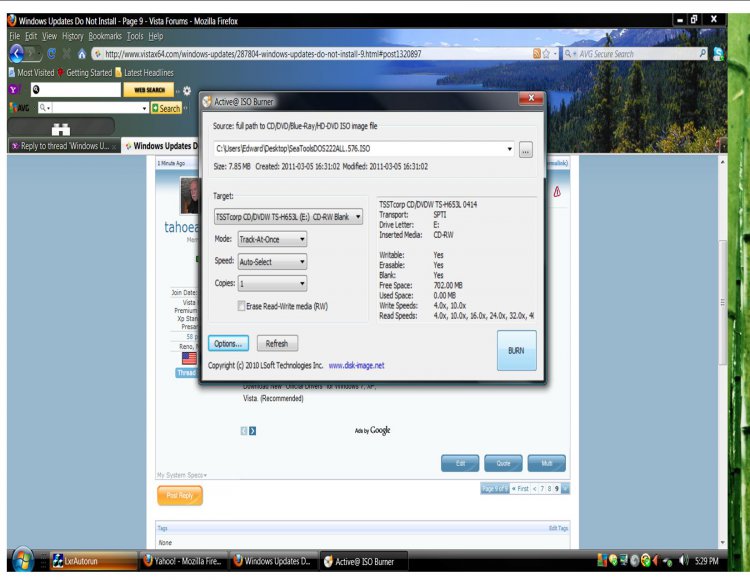
Task: Open the www.disk-image.net link
Action: [x=356, y=366]
